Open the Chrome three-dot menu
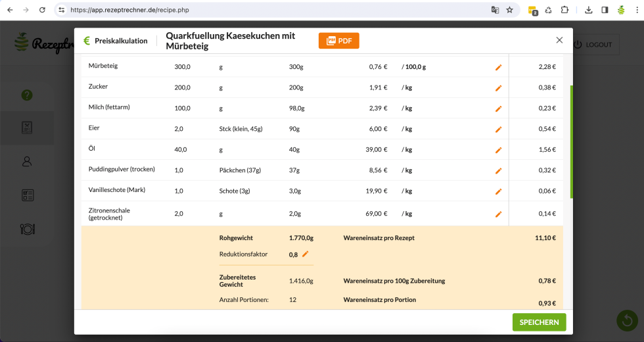 click(x=636, y=10)
